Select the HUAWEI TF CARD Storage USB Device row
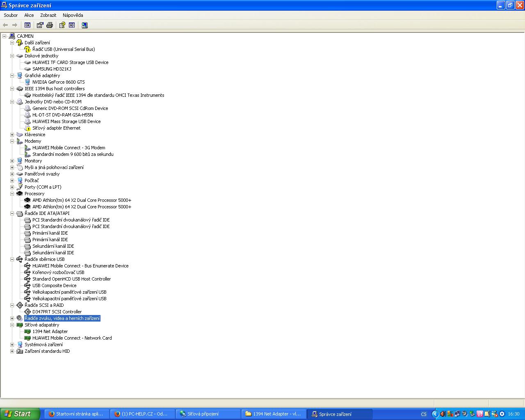The width and height of the screenshot is (525, 420). (71, 62)
